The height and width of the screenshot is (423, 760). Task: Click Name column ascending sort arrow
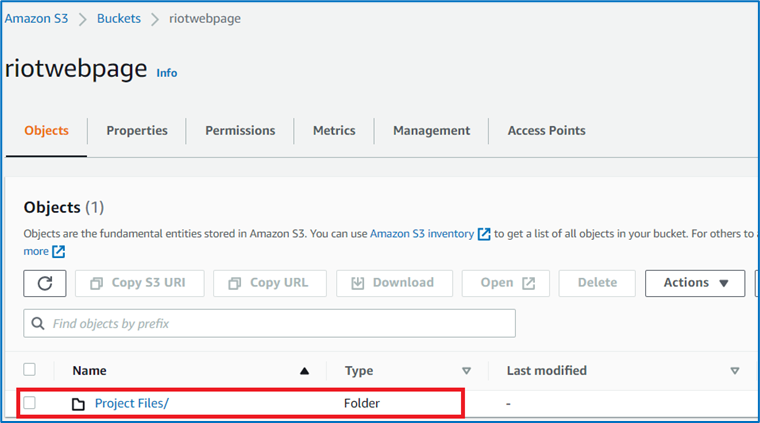304,371
